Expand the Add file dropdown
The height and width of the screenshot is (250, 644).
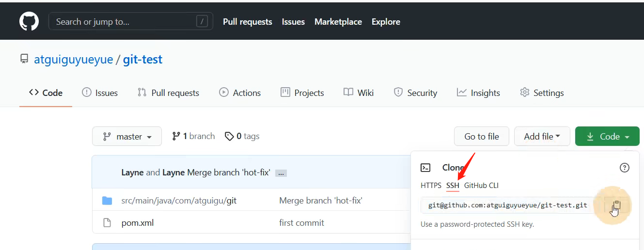pos(542,137)
